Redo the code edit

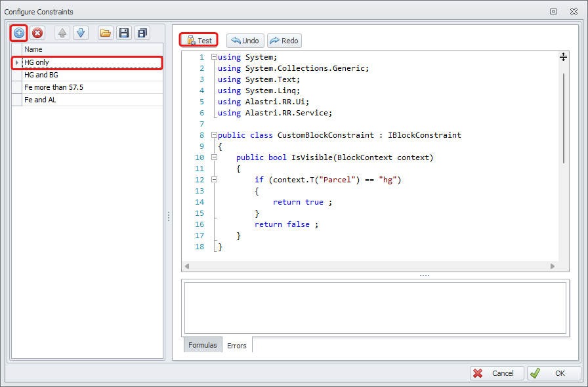point(284,41)
